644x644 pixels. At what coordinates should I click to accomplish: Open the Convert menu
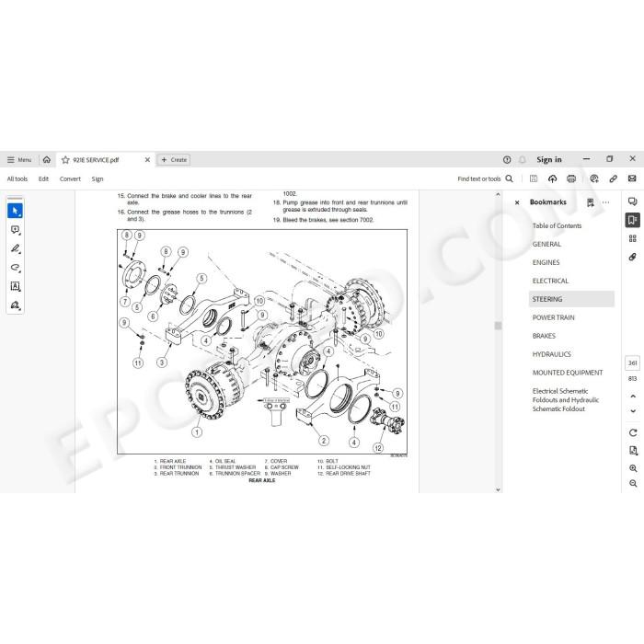point(70,179)
